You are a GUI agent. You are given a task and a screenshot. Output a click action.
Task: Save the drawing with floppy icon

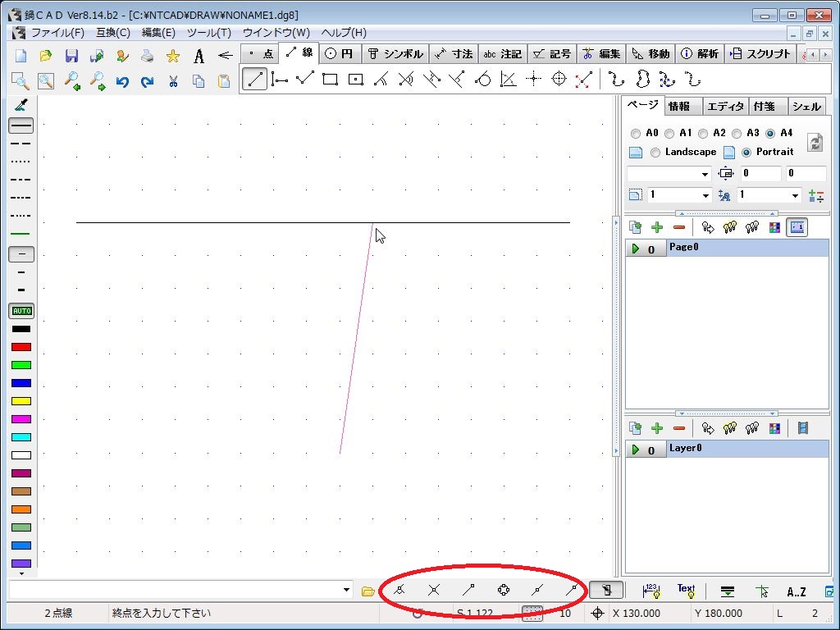tap(71, 56)
